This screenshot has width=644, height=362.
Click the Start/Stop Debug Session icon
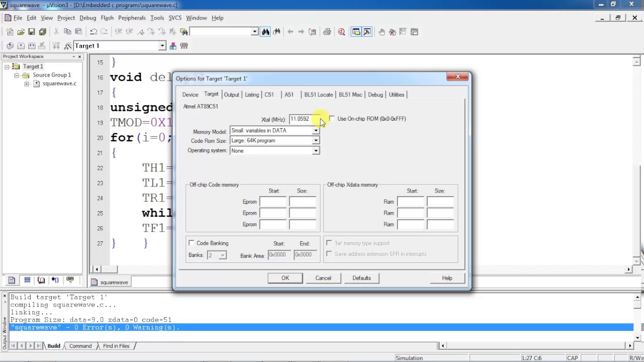pos(342,32)
